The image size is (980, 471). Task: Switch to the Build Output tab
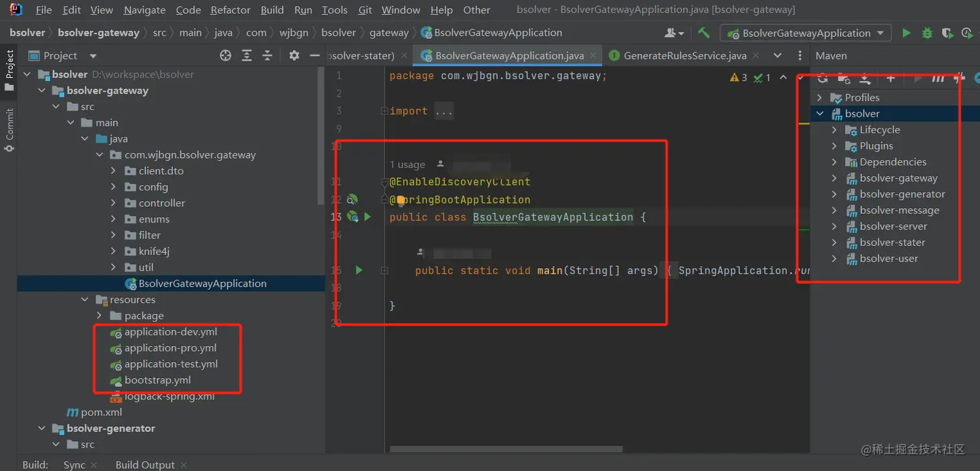coord(145,465)
